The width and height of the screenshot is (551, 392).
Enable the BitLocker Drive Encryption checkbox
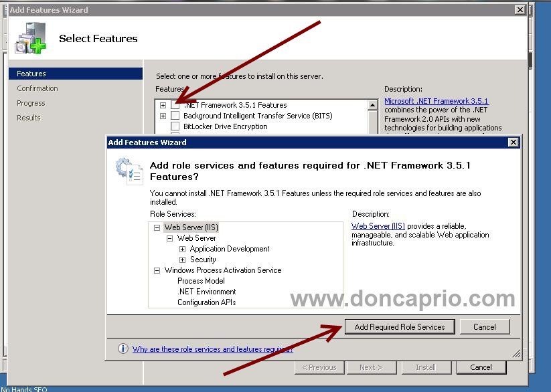pos(175,126)
